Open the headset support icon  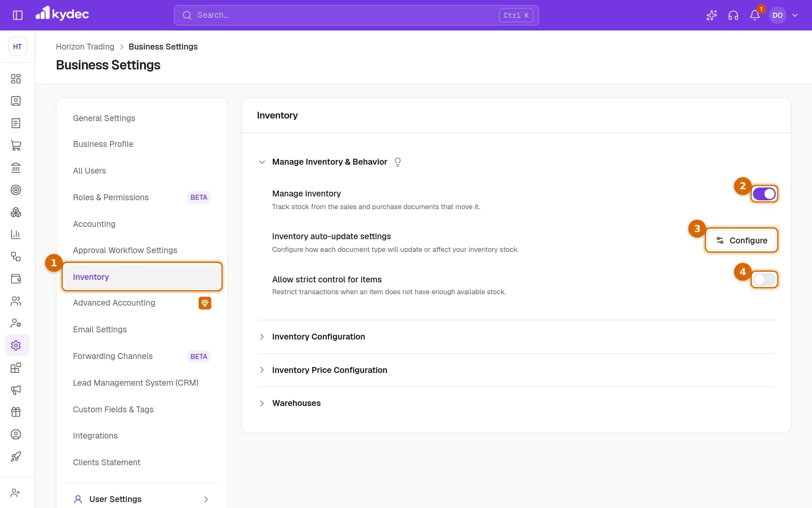(733, 15)
